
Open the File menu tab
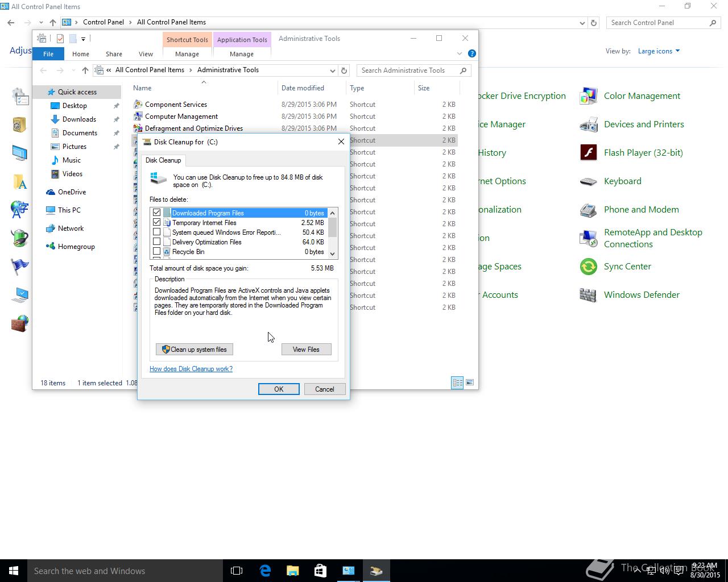click(x=48, y=54)
